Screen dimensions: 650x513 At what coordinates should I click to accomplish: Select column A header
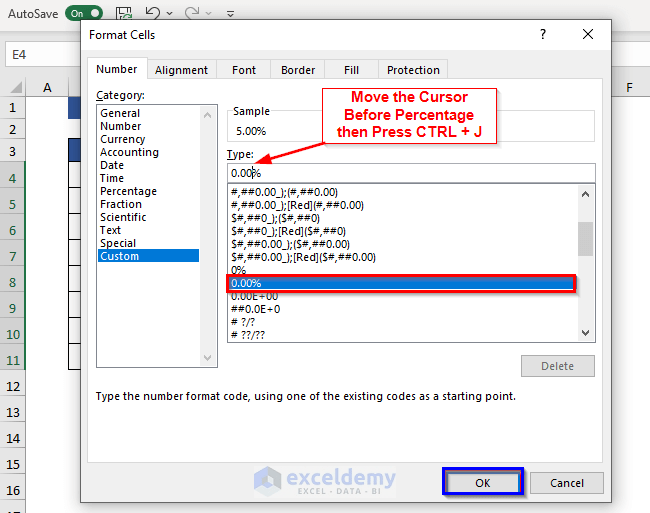coord(47,87)
